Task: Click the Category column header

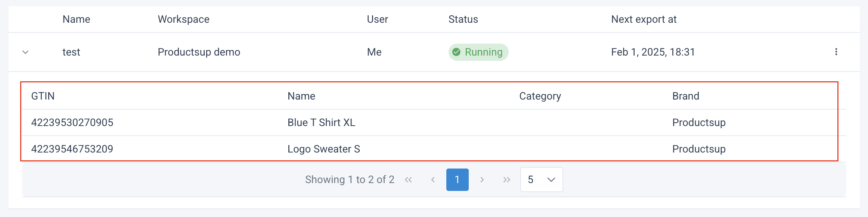Action: click(x=540, y=96)
